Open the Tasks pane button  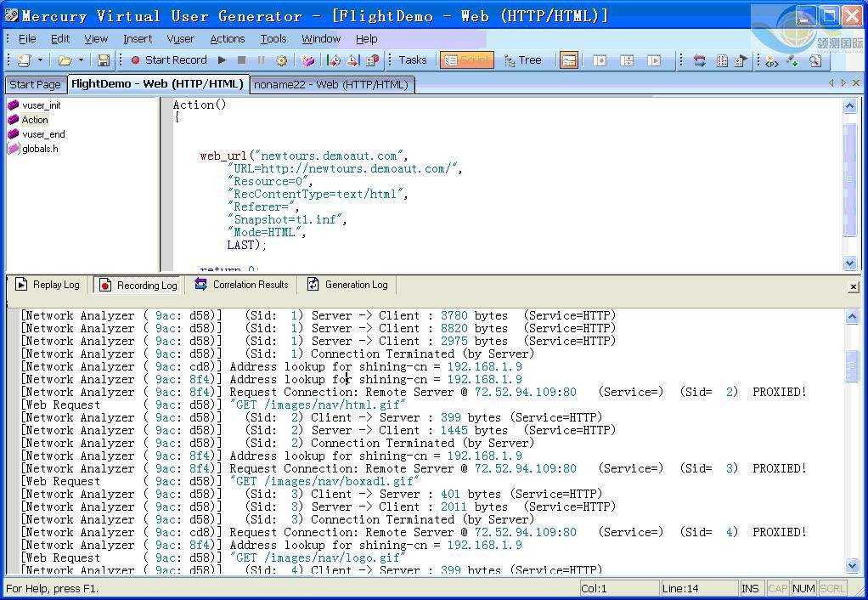(x=413, y=59)
